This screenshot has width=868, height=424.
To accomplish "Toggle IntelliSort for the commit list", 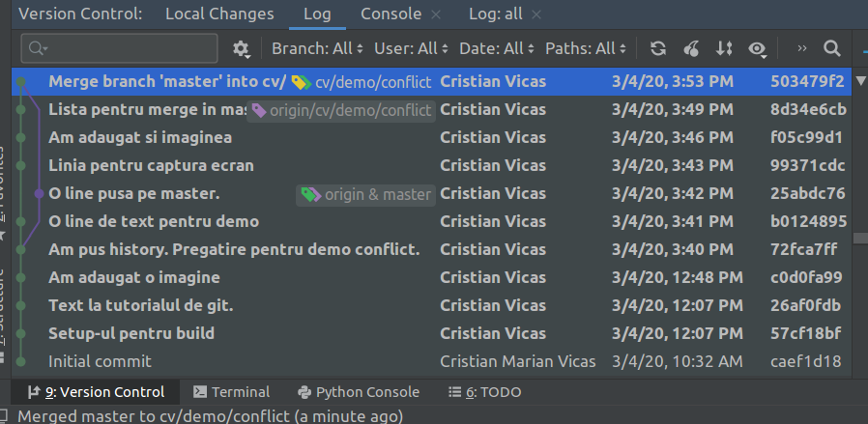I will 724,48.
